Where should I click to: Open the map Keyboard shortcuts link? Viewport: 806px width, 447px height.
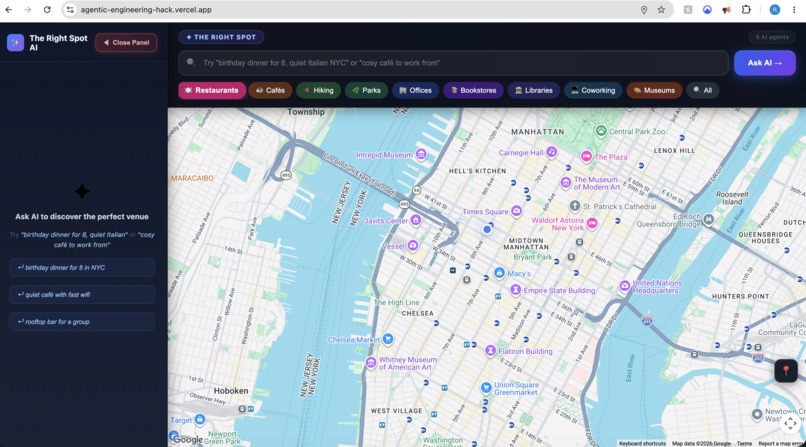tap(642, 443)
